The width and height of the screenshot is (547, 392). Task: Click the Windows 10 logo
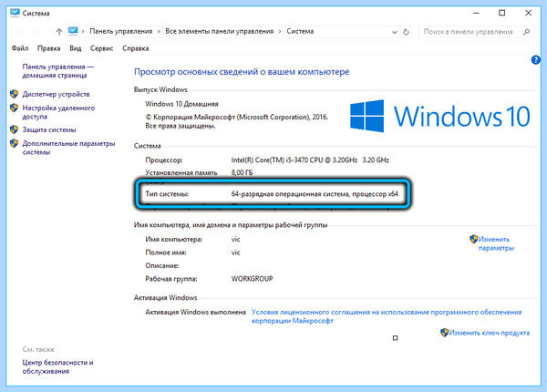[440, 116]
